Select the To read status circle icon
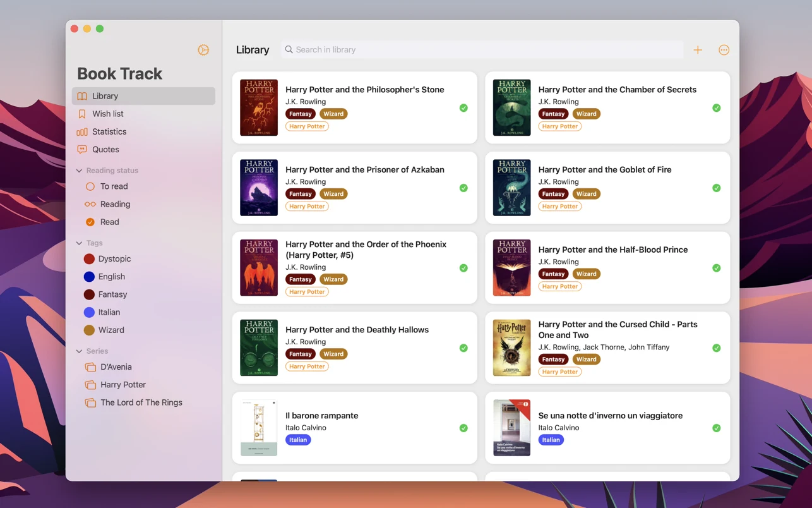This screenshot has height=508, width=812. pos(89,186)
